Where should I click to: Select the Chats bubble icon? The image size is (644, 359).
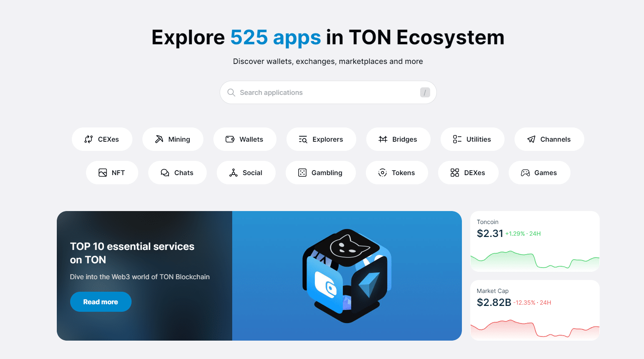(x=165, y=173)
